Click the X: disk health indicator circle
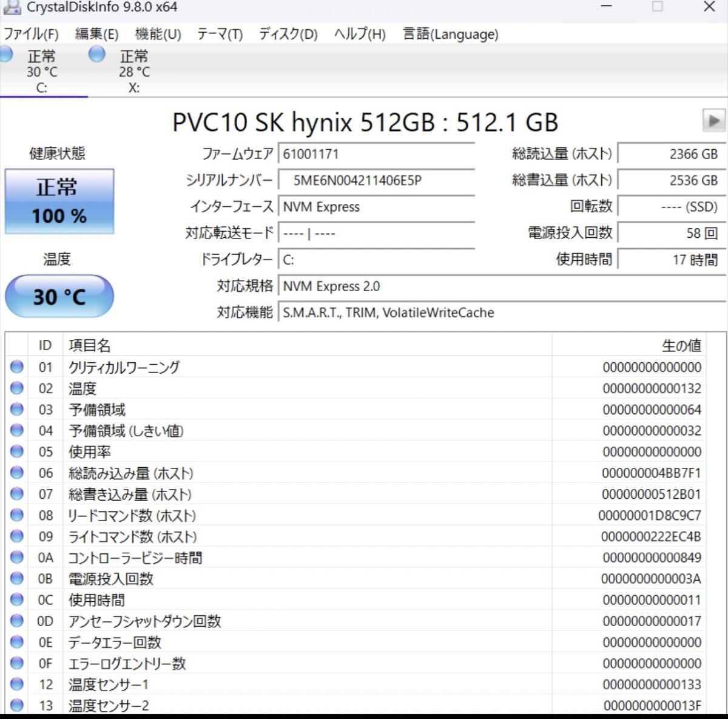This screenshot has width=728, height=719. tap(97, 55)
